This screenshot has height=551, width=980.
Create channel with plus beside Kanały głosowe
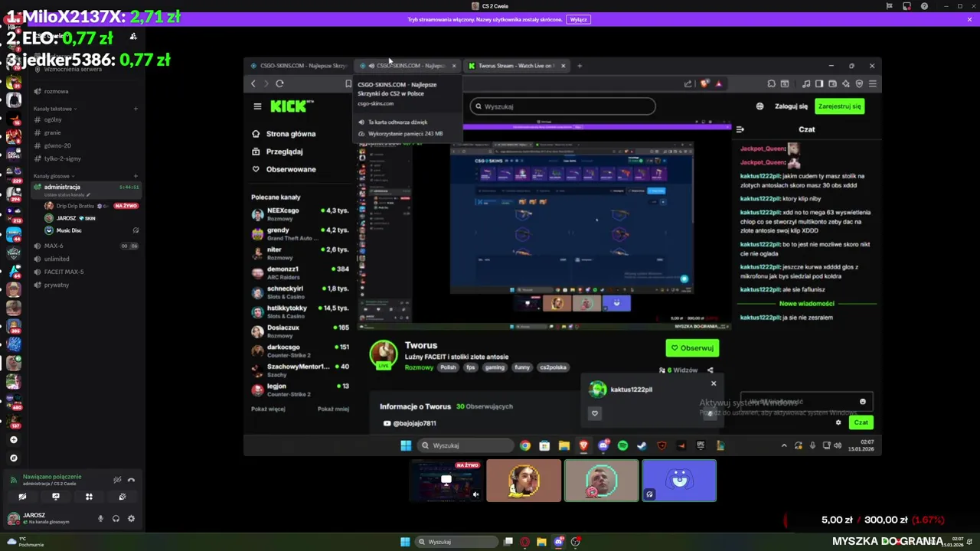pos(136,176)
